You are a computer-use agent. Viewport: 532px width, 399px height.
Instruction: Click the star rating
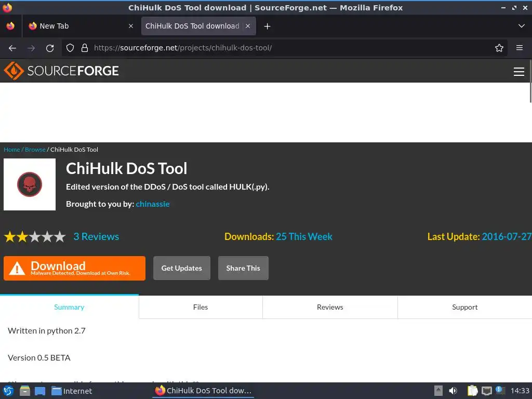coord(35,236)
